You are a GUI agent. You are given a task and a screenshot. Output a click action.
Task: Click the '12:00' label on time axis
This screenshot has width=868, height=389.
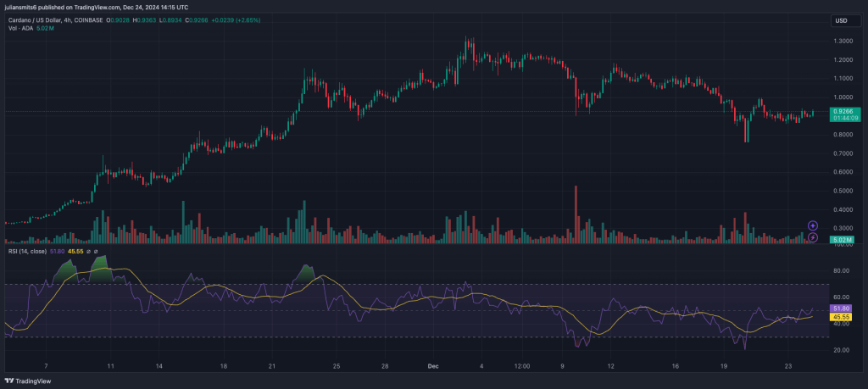522,366
